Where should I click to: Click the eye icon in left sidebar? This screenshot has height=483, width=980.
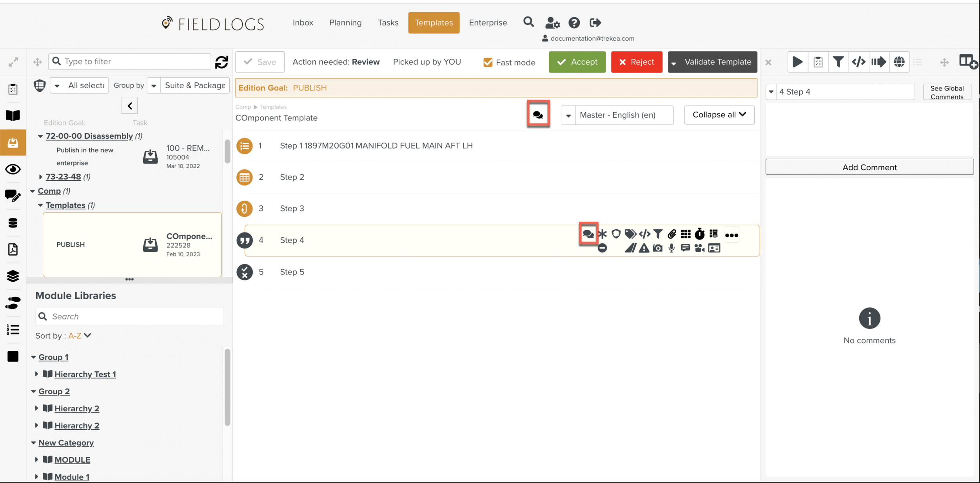[x=13, y=169]
